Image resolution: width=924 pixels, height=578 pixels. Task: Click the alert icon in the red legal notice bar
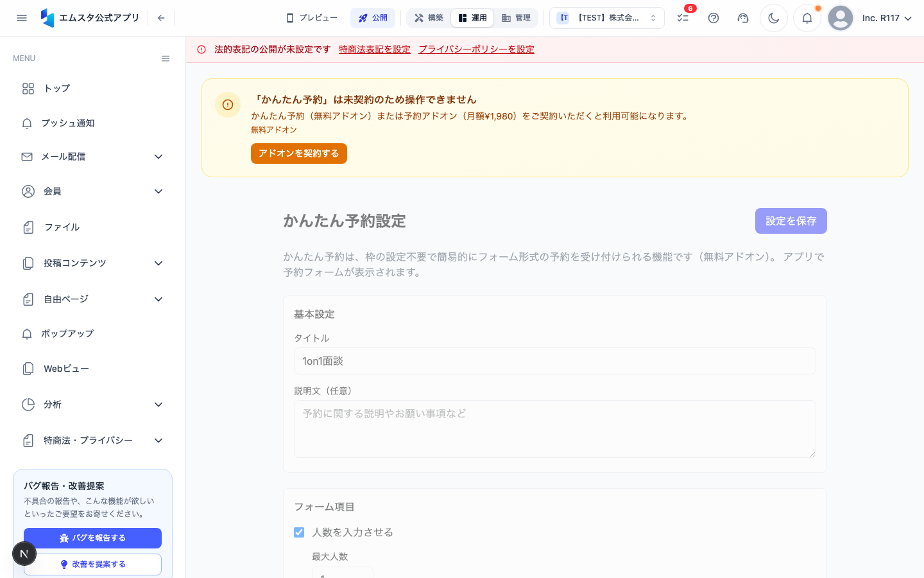(201, 49)
